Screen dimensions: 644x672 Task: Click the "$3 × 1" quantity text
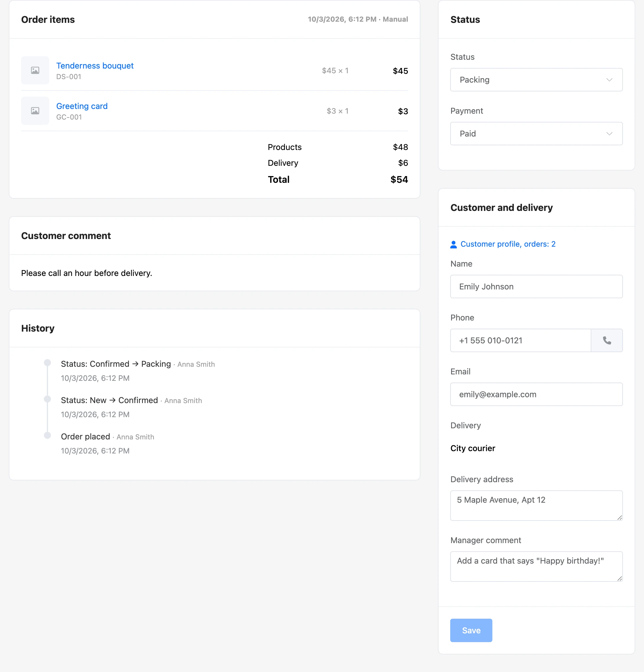[338, 111]
